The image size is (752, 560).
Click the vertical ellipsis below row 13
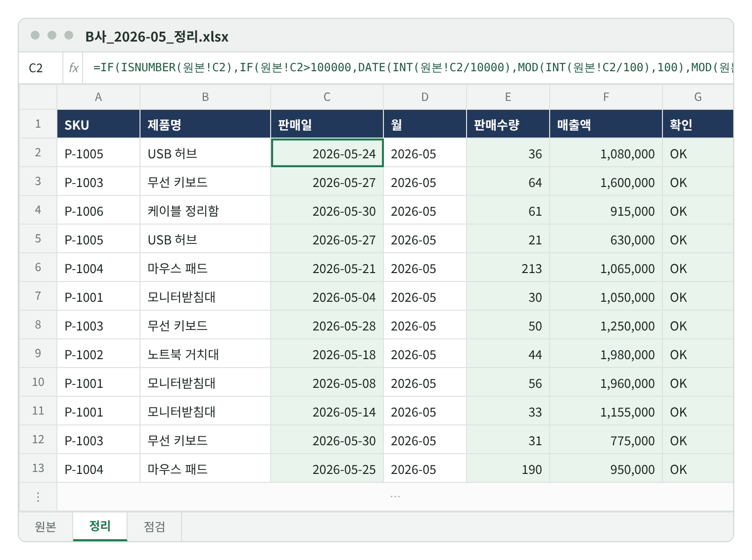pyautogui.click(x=38, y=497)
